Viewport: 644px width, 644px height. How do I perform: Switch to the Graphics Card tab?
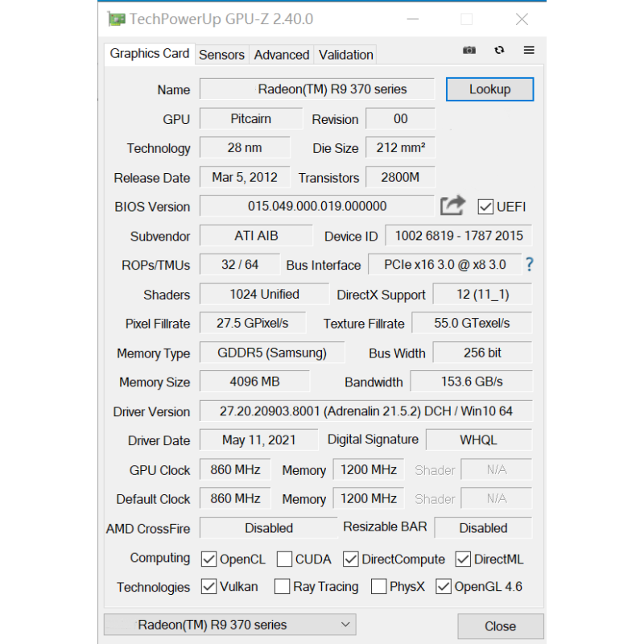tap(150, 54)
